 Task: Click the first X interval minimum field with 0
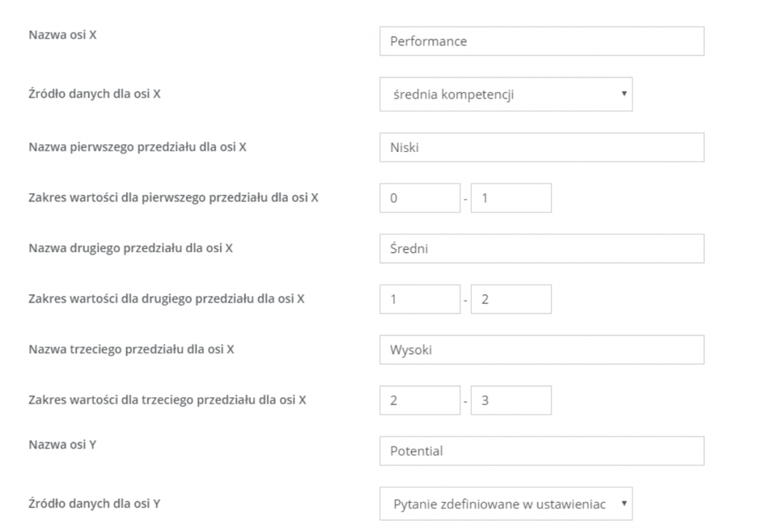[x=419, y=198]
